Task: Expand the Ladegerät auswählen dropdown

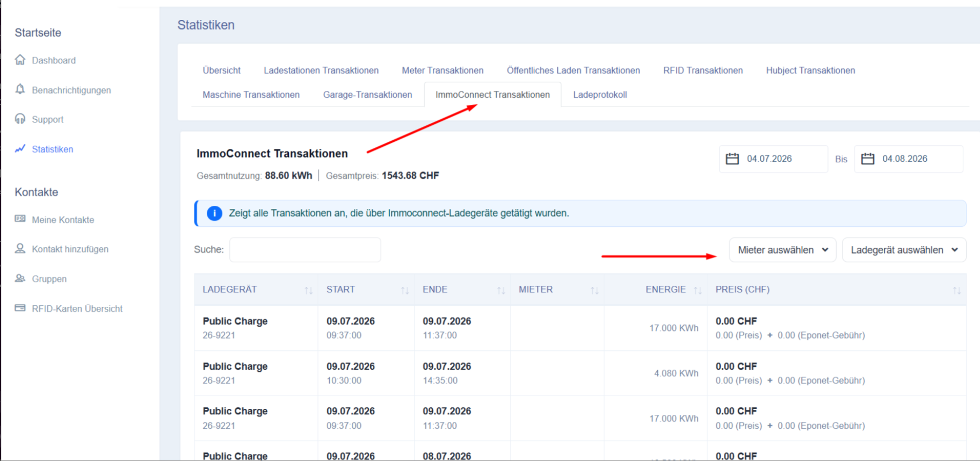Action: click(904, 250)
